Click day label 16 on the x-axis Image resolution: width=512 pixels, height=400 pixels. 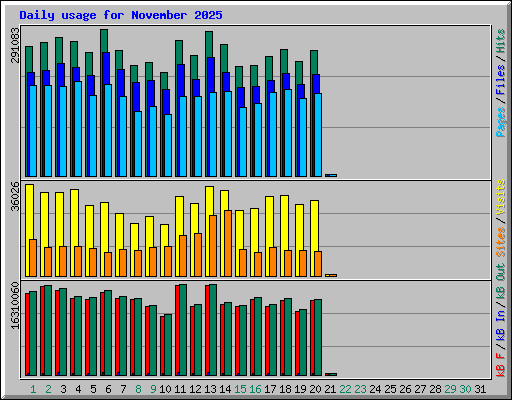pyautogui.click(x=255, y=389)
